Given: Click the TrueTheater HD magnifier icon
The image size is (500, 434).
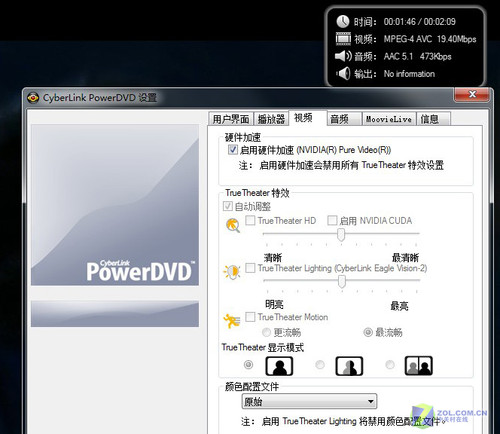Looking at the screenshot, I should [x=233, y=225].
